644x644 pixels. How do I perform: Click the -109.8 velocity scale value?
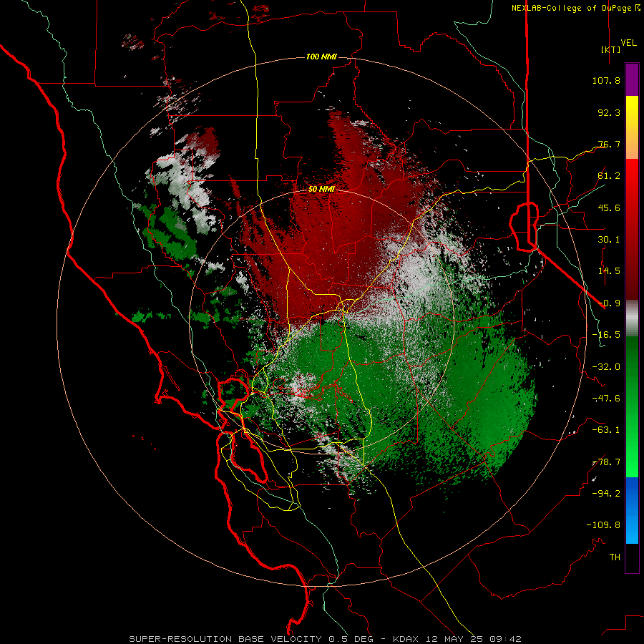click(603, 525)
